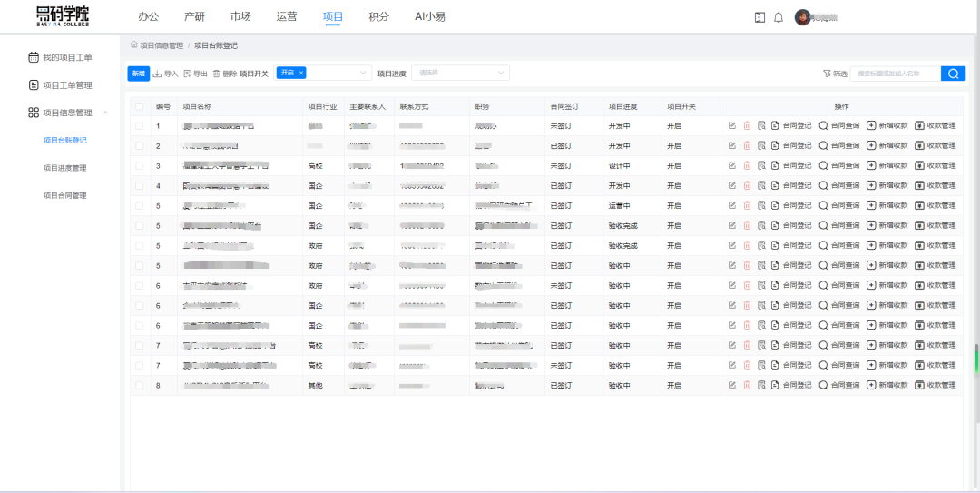Click the 筛选 filter icon
980x493 pixels.
(827, 74)
